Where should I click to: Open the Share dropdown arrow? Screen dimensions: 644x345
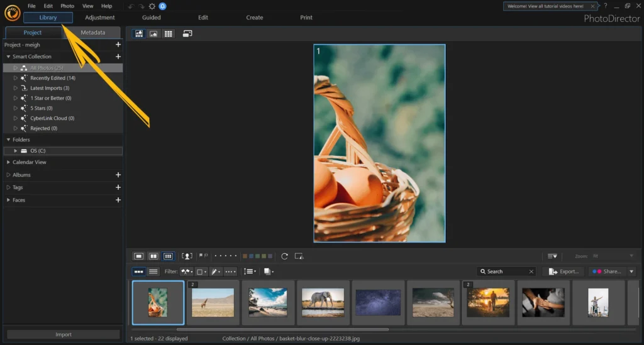(631, 271)
